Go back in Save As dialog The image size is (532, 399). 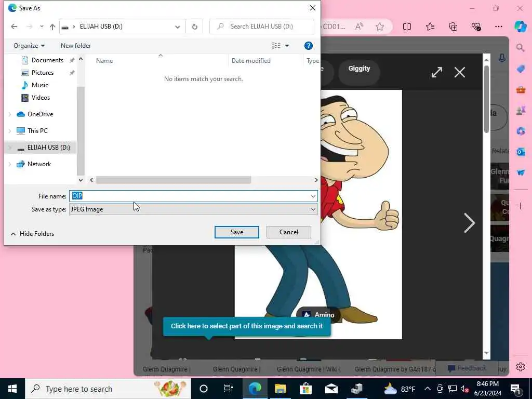pyautogui.click(x=14, y=26)
